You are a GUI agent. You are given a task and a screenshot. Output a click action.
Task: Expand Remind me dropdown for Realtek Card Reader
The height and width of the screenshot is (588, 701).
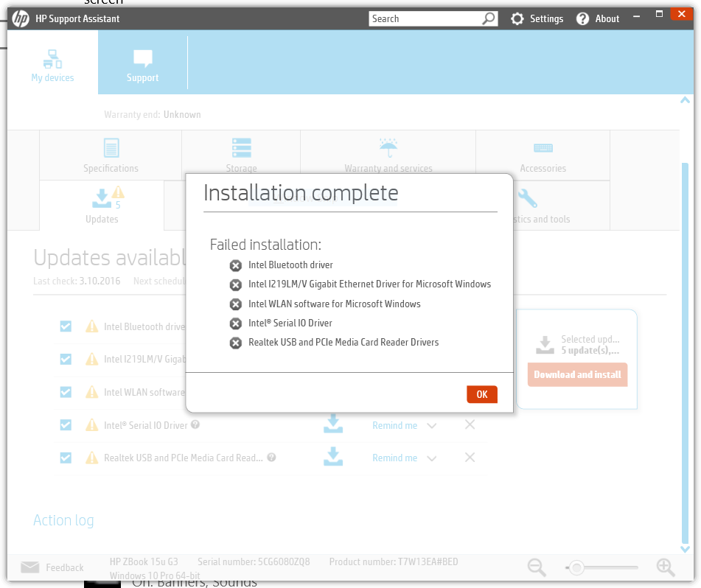431,458
